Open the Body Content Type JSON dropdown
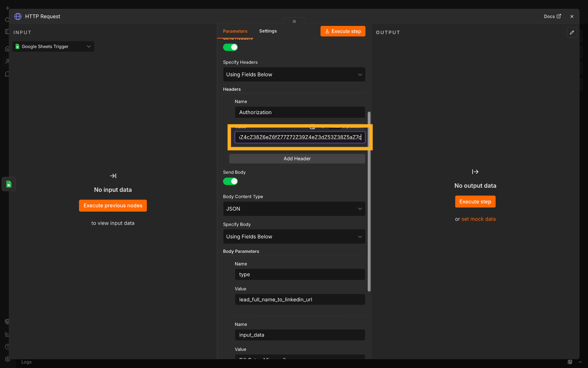Viewport: 588px width, 368px height. tap(294, 209)
